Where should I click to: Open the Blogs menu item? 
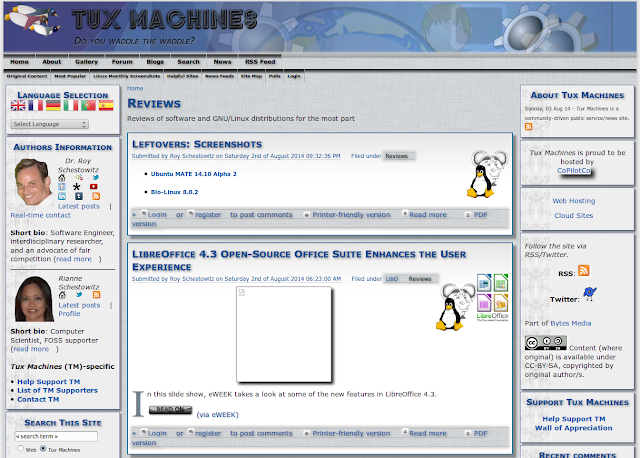pyautogui.click(x=155, y=62)
